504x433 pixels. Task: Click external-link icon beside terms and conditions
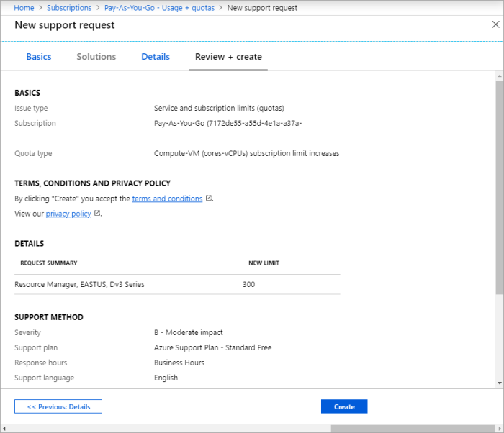tap(209, 199)
